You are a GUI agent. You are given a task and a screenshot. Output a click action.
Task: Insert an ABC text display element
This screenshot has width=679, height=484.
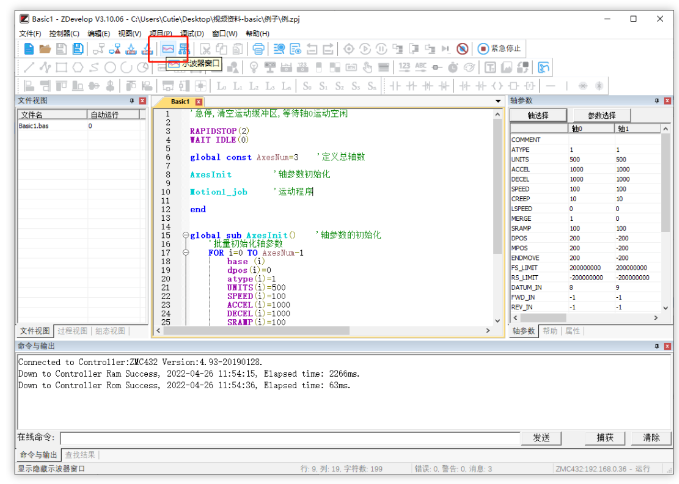pos(420,67)
